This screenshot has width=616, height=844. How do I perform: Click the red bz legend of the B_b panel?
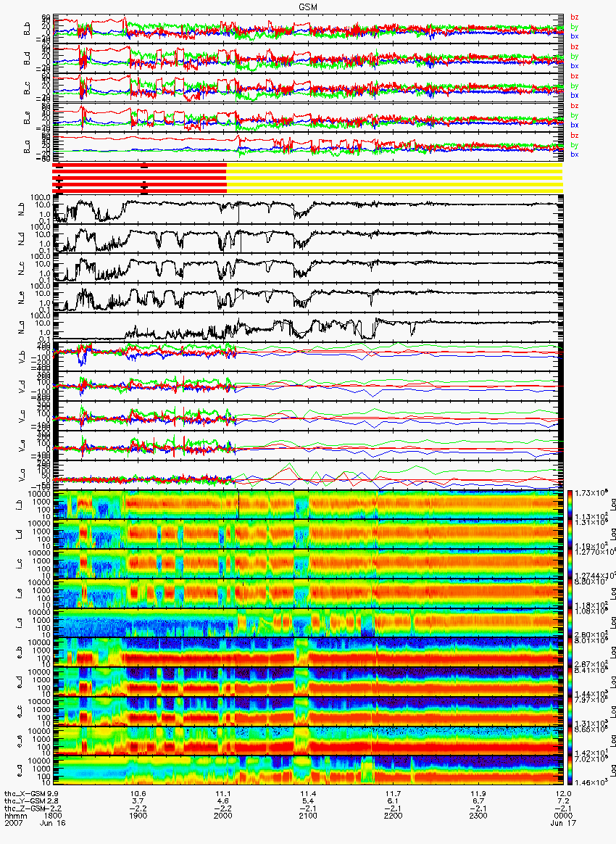pyautogui.click(x=574, y=17)
